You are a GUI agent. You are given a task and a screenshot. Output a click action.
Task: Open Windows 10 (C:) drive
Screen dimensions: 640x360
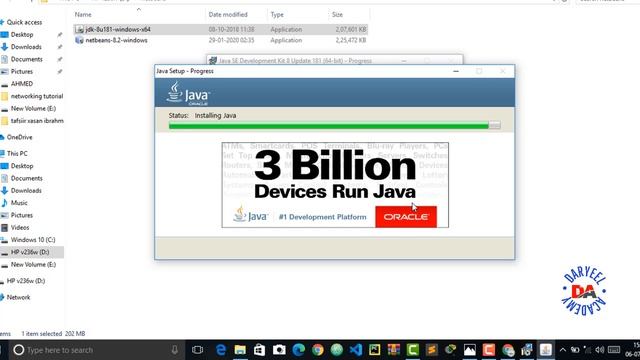(x=33, y=240)
